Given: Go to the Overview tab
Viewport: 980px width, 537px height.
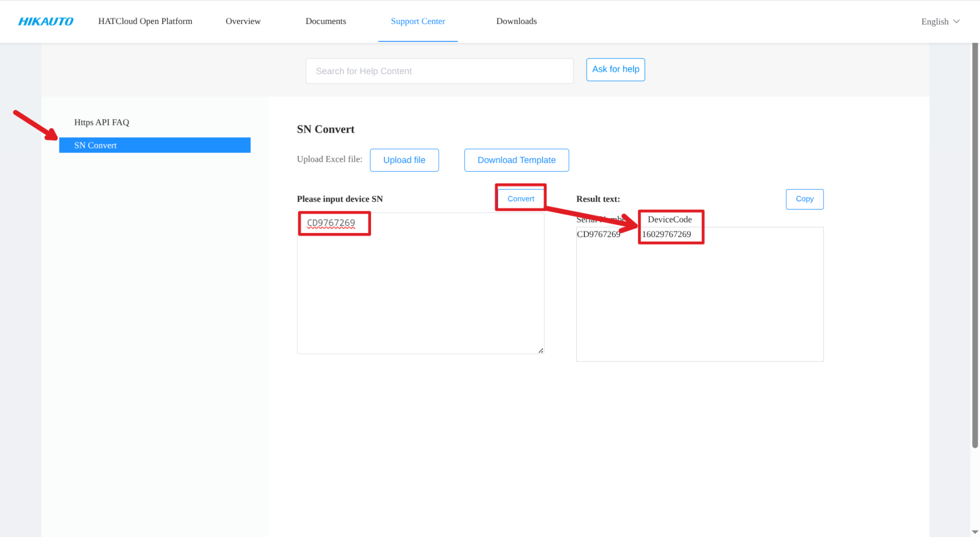Looking at the screenshot, I should point(243,21).
